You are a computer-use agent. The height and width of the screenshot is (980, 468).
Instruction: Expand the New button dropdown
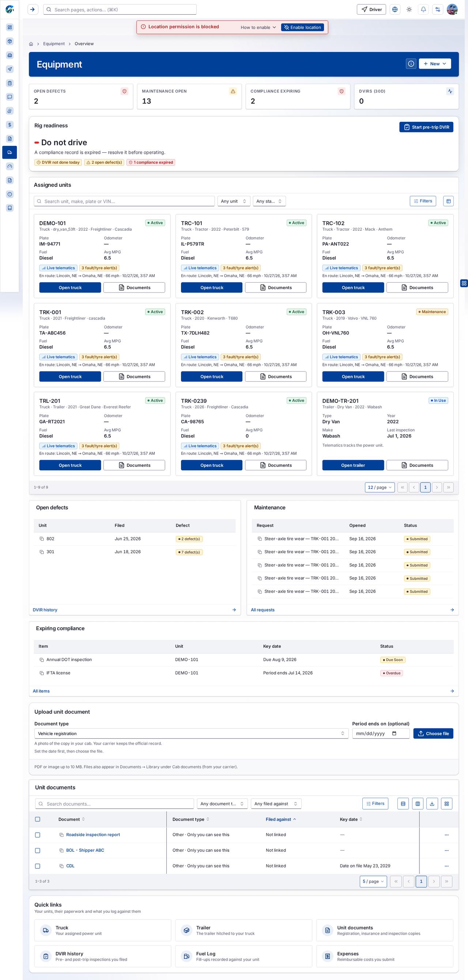click(435, 64)
